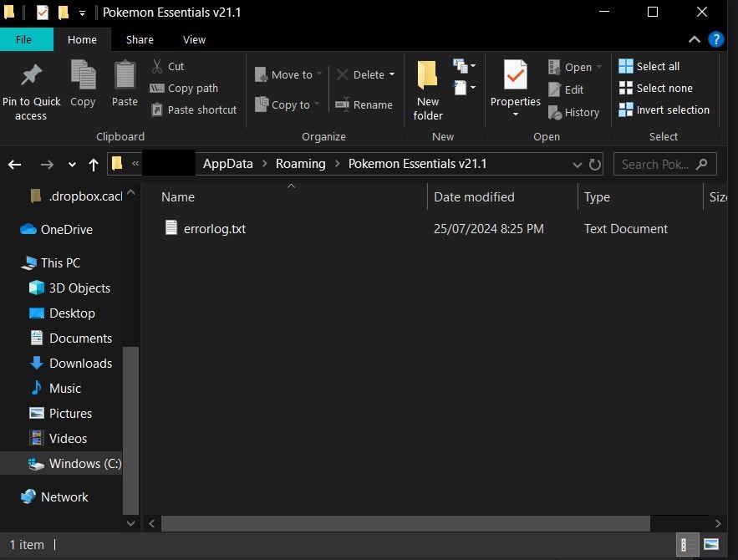Click the Cut scissors icon

coord(157,66)
